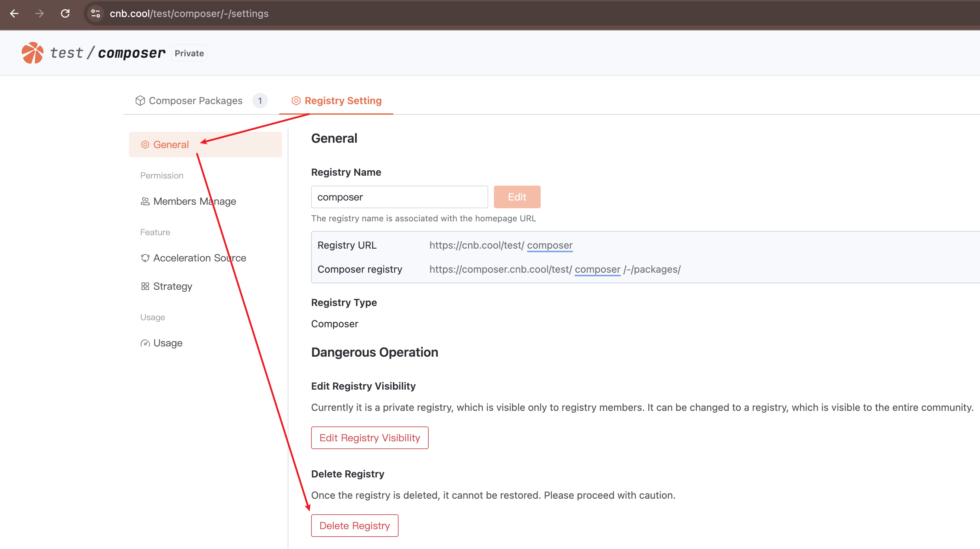Viewport: 980px width, 549px height.
Task: Click the CNB orange logo icon
Action: click(x=32, y=53)
